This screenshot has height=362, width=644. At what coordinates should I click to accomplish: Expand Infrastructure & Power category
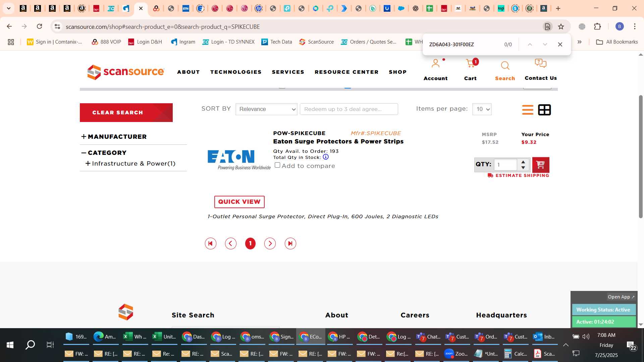[x=88, y=163]
